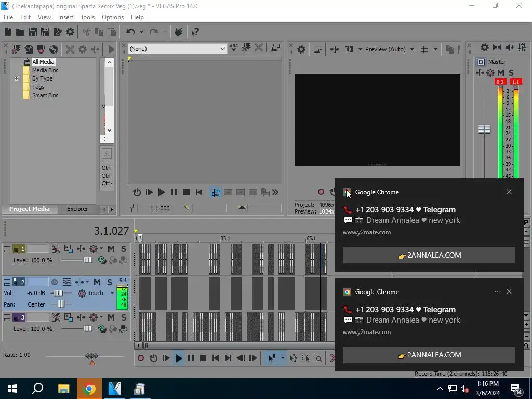Viewport: 532px width, 399px height.
Task: Solo audio track 2
Action: tap(110, 282)
